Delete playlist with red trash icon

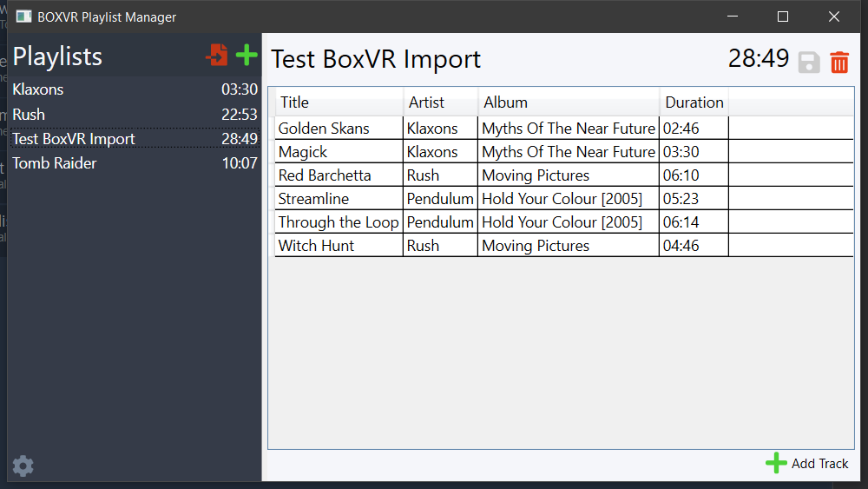(x=839, y=62)
